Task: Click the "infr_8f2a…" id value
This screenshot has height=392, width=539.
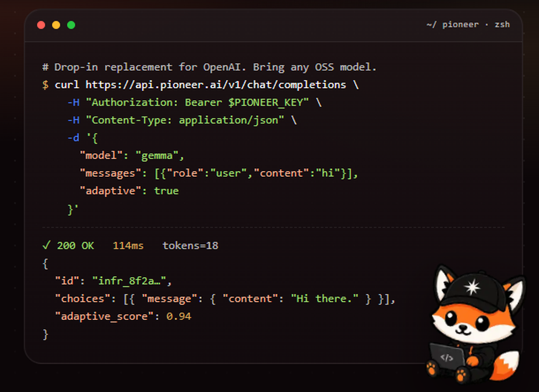Action: coord(129,281)
